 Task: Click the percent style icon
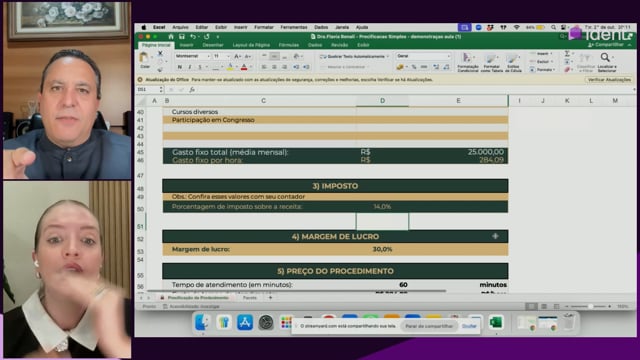pos(414,67)
